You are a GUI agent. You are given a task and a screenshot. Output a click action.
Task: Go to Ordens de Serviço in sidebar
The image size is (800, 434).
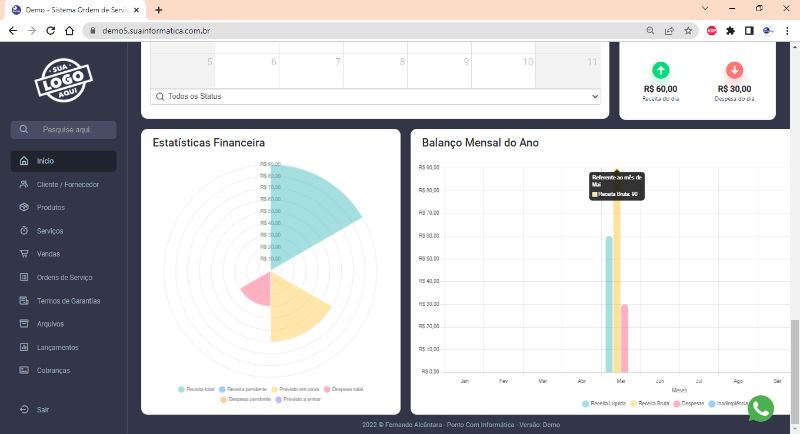pyautogui.click(x=64, y=277)
